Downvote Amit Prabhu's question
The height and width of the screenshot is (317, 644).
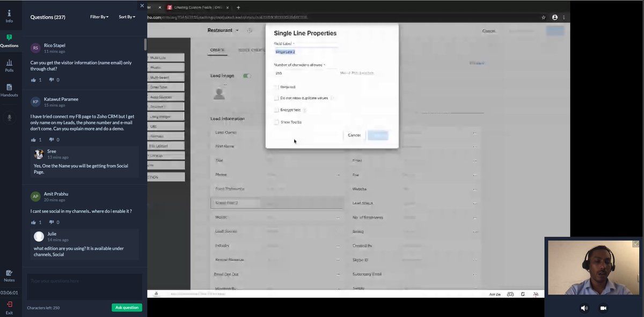coord(52,222)
